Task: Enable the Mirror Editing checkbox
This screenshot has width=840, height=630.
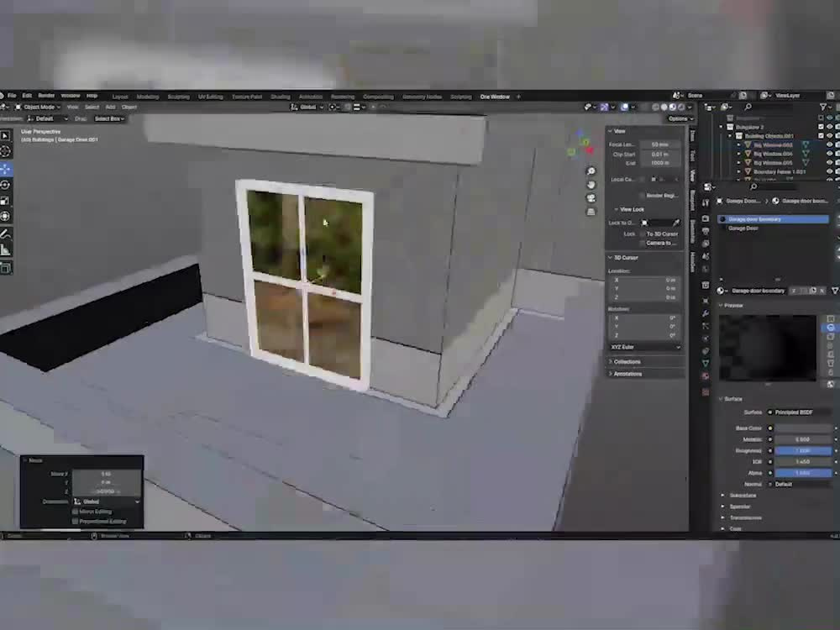Action: (75, 511)
